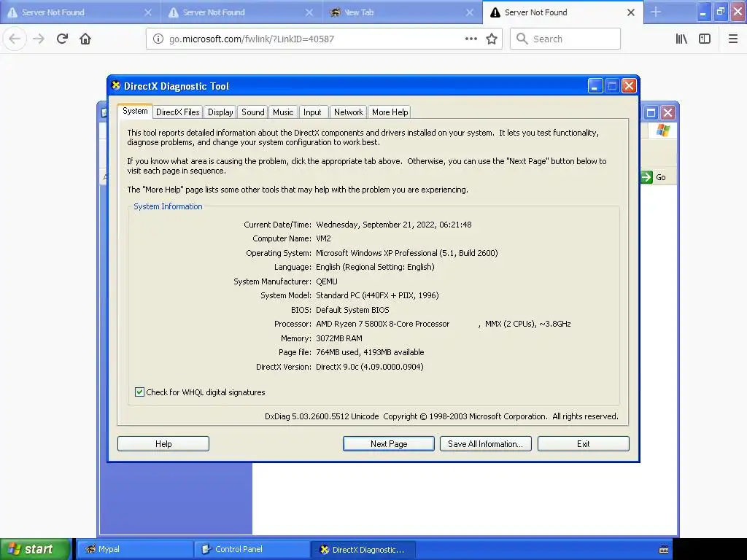
Task: Close the background Control Panel window
Action: 668,113
